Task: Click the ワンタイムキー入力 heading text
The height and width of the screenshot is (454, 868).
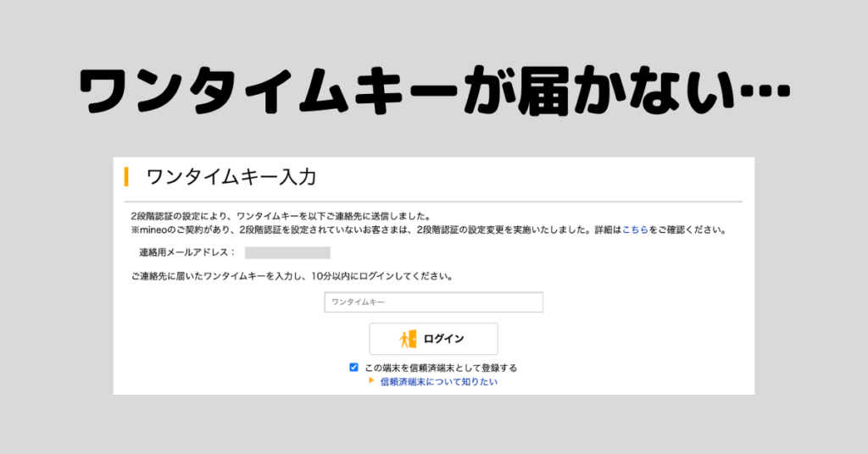Action: 231,177
